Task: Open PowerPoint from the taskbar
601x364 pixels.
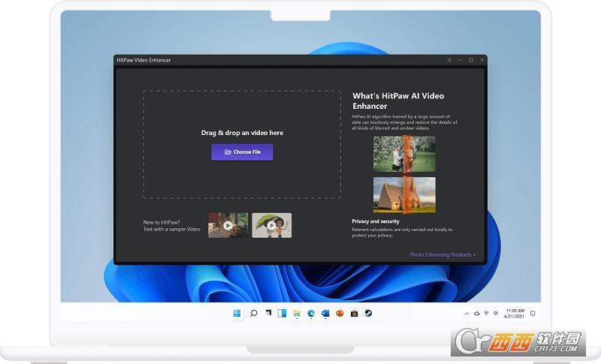Action: [340, 314]
